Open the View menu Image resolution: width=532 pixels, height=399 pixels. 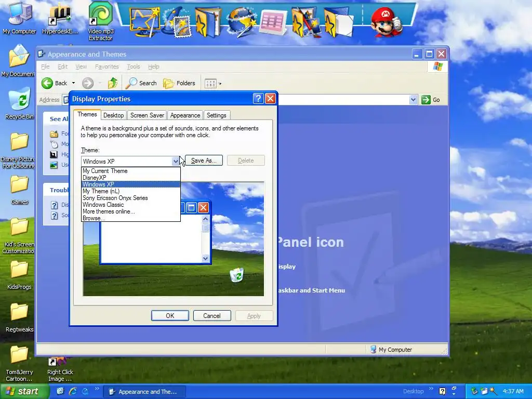pos(81,67)
